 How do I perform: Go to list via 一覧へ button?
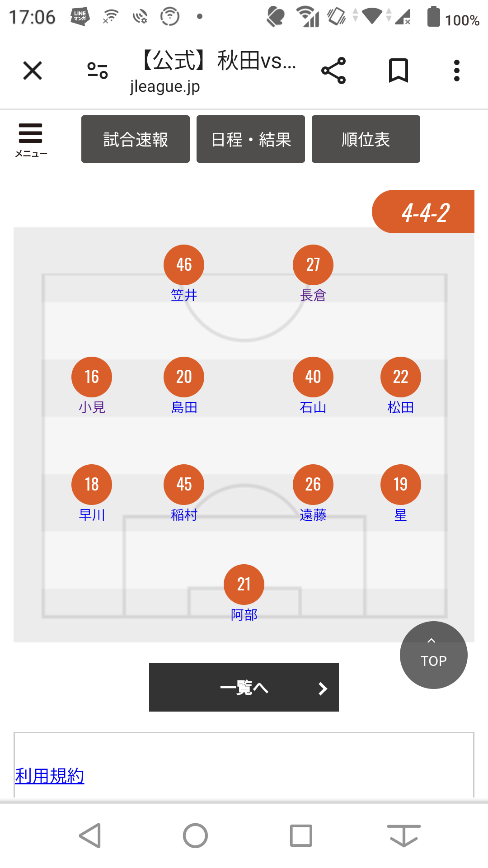pyautogui.click(x=244, y=687)
